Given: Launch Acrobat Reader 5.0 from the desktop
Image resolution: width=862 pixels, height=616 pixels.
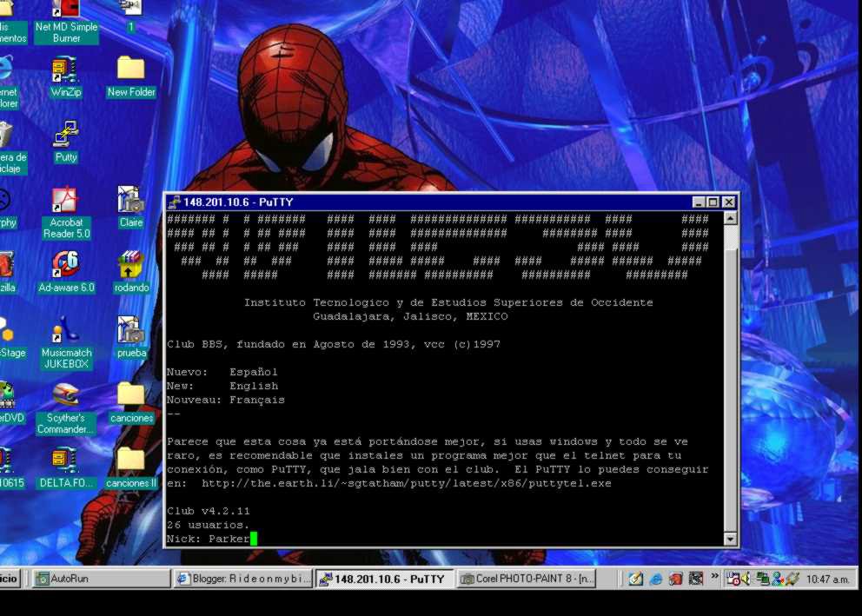Looking at the screenshot, I should (66, 213).
